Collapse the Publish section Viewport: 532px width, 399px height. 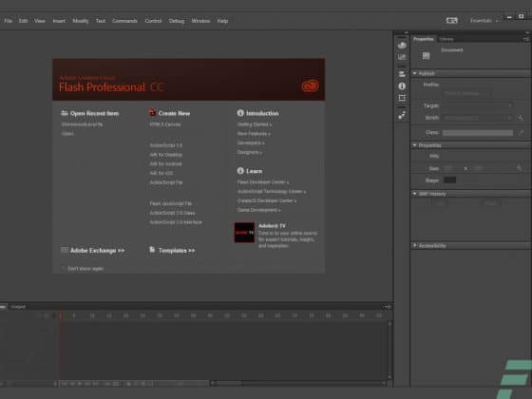click(414, 73)
